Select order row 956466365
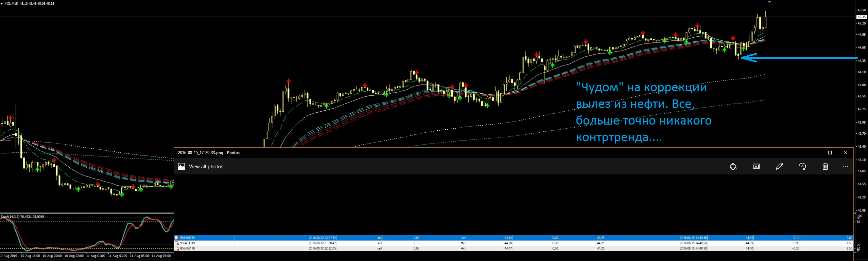 pyautogui.click(x=514, y=238)
